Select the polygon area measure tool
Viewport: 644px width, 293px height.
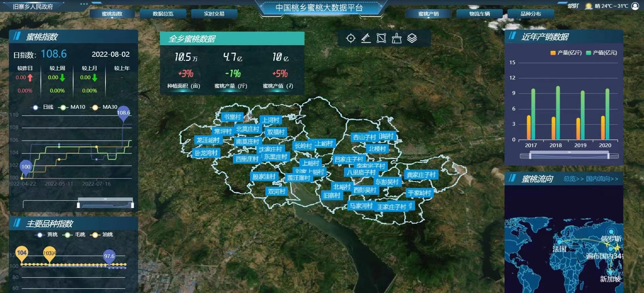[x=381, y=38]
